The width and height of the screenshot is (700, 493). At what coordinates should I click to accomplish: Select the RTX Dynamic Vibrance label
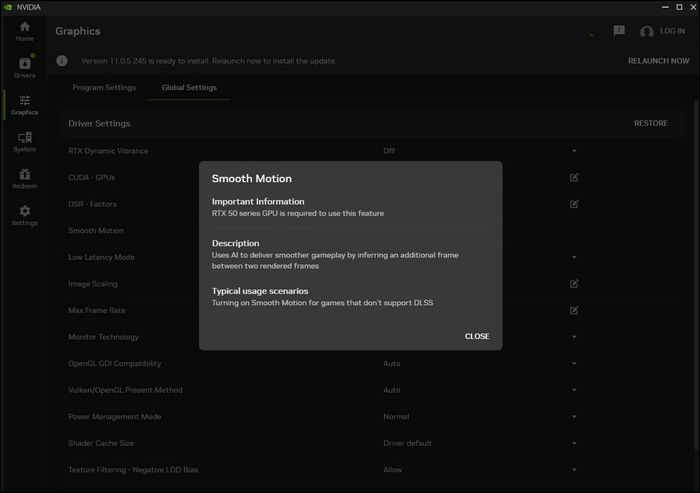108,151
